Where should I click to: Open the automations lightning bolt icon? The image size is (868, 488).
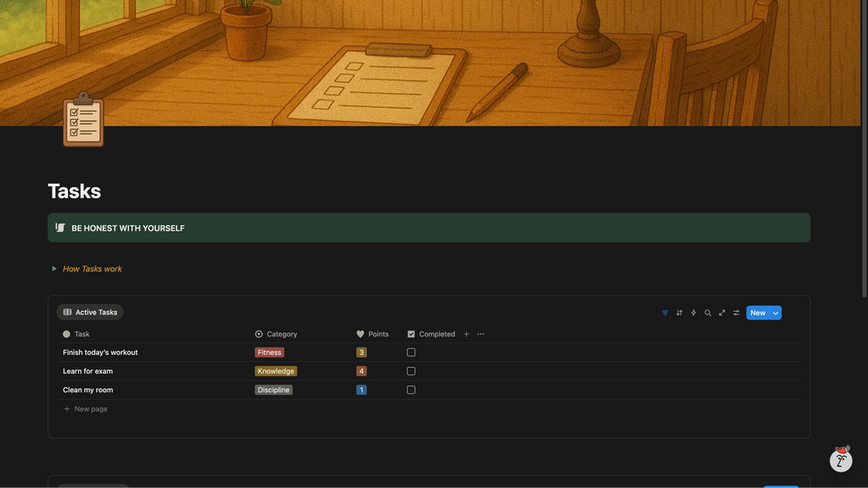[693, 313]
